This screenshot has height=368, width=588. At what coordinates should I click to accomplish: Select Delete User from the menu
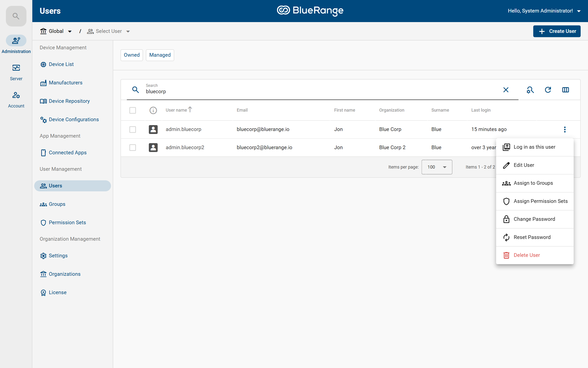point(535,255)
